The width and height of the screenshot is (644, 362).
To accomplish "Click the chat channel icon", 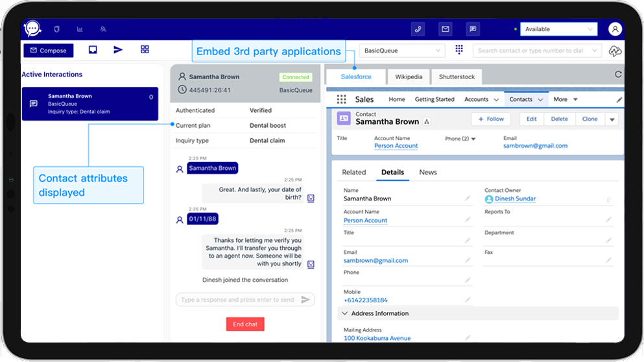I will [473, 29].
